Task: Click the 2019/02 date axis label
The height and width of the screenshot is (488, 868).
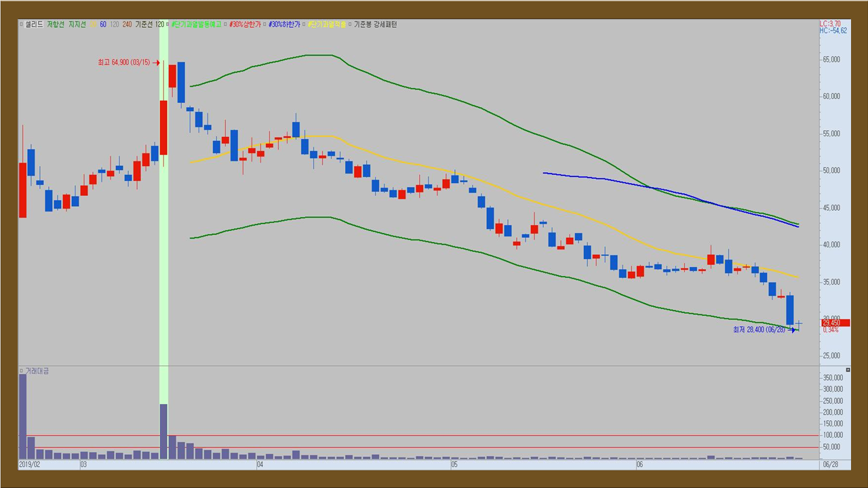Action: pyautogui.click(x=31, y=465)
